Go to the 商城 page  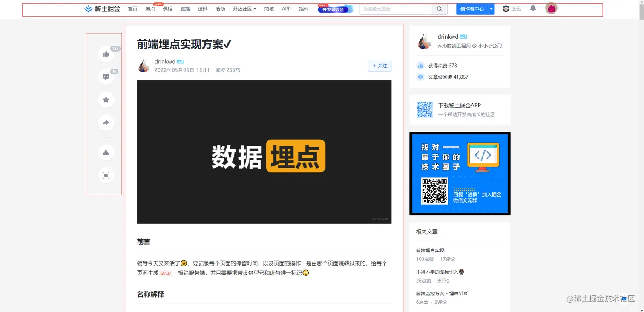269,9
